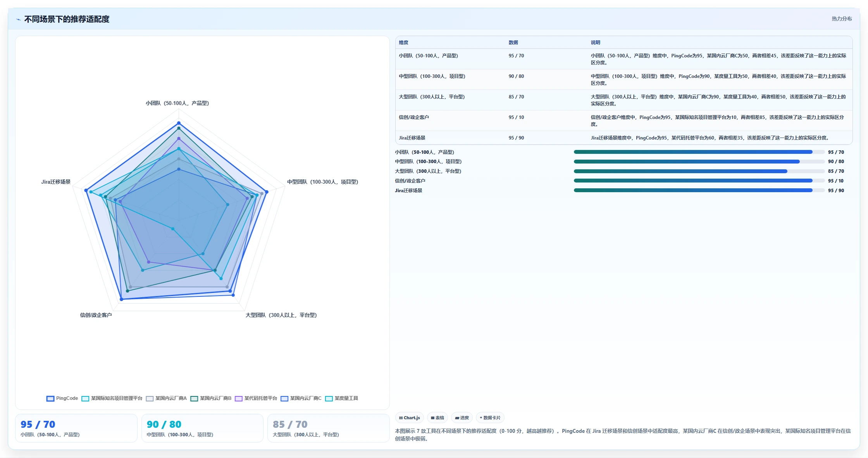Click the 大型团队 progress bar showing 85 / 70
868x458 pixels.
click(699, 171)
